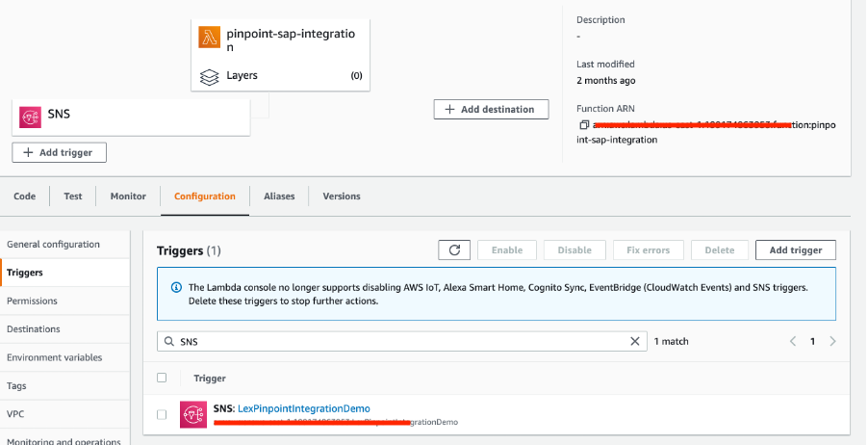Click the Function ARN label
The height and width of the screenshot is (445, 868).
605,109
